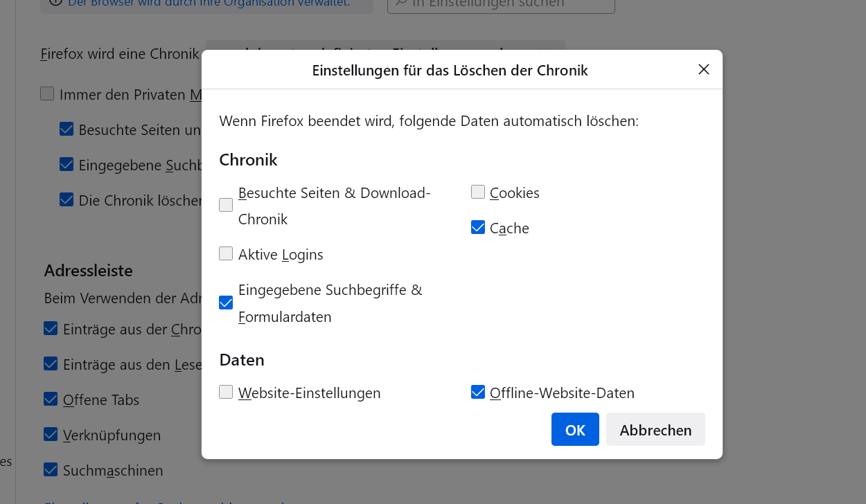Toggle Immer den Privaten Modus checkbox
866x504 pixels.
(47, 93)
